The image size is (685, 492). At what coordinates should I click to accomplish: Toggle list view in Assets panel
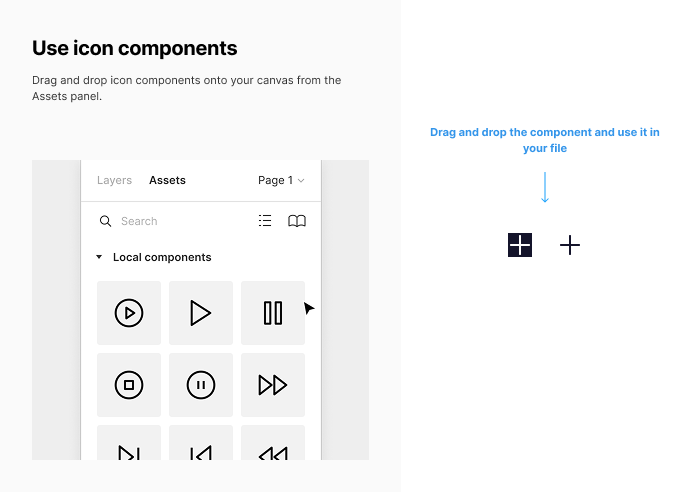(265, 221)
